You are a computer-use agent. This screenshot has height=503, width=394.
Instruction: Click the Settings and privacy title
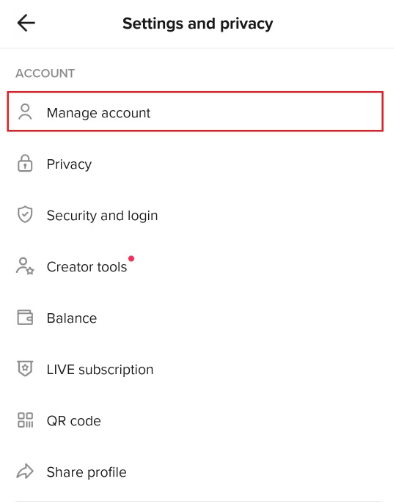pyautogui.click(x=198, y=24)
